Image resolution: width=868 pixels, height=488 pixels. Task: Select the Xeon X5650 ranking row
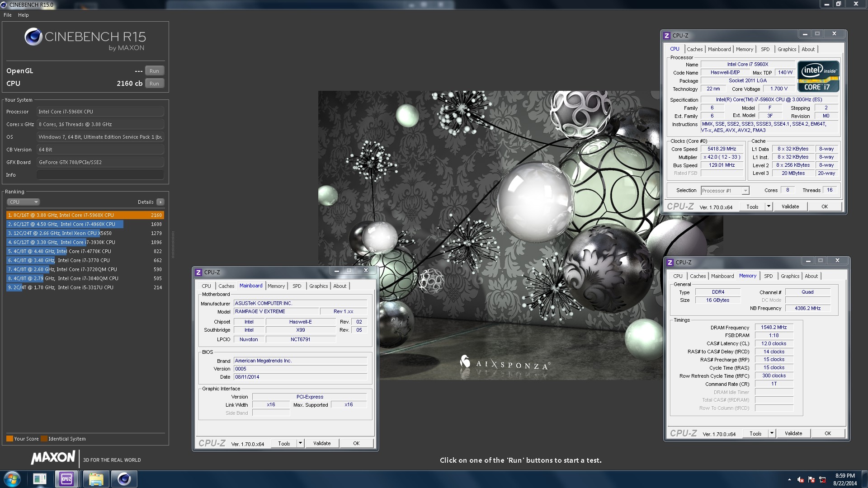click(85, 233)
